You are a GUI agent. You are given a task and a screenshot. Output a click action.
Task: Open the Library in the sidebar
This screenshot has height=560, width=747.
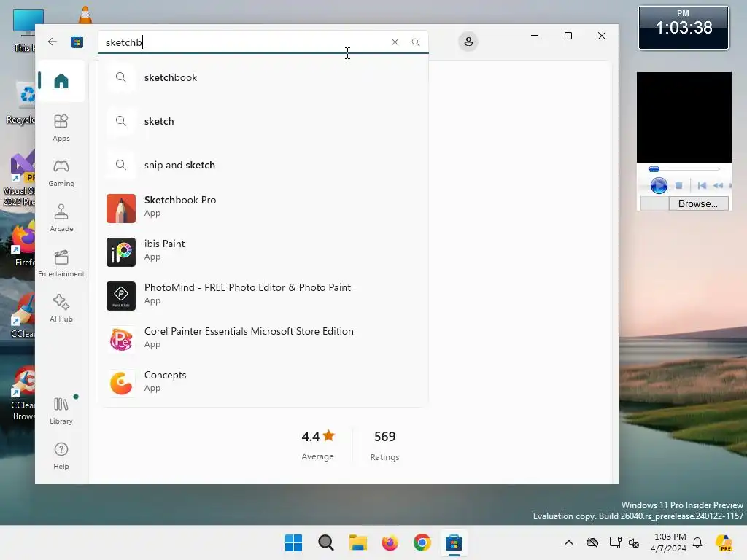pyautogui.click(x=61, y=411)
